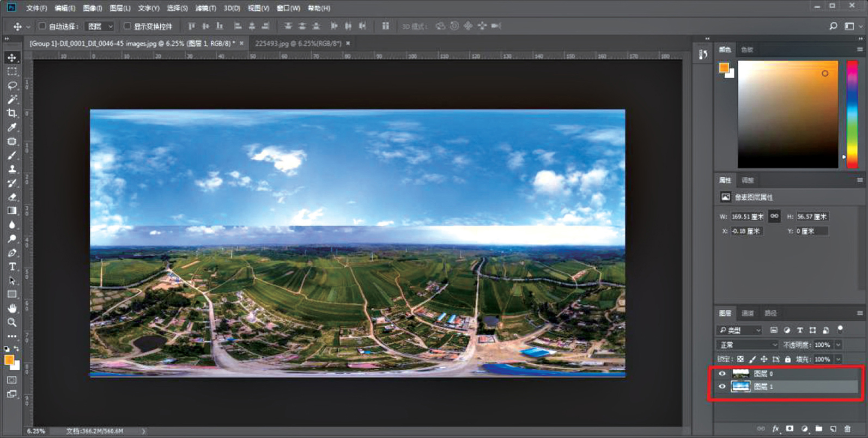Switch to the 通道 panel tab
This screenshot has height=438, width=868.
(748, 313)
